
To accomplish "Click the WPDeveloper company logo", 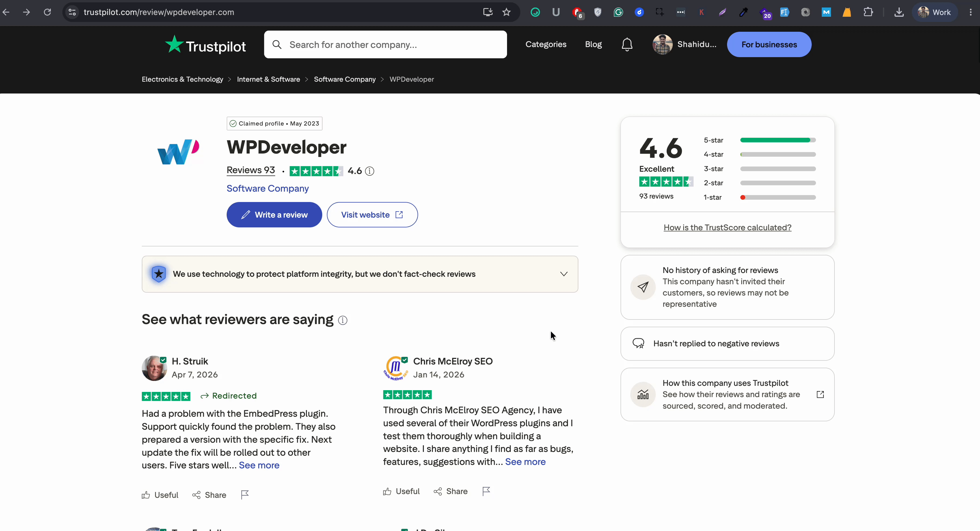I will coord(178,152).
